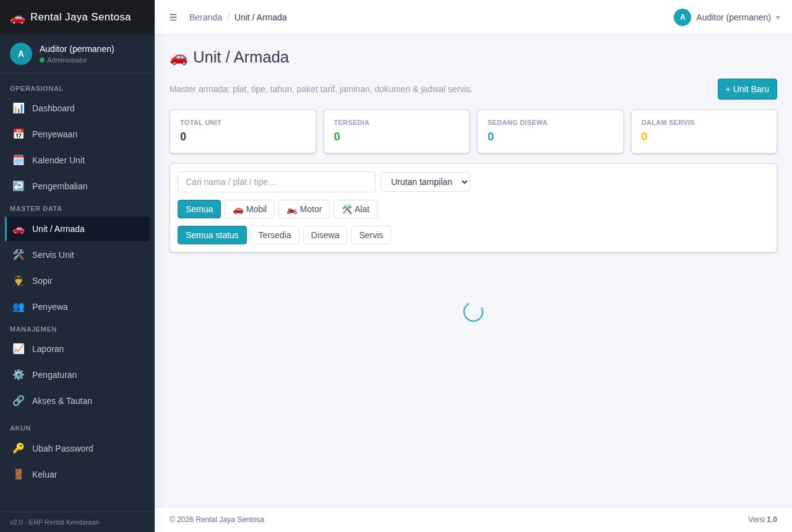Click the Dalam Servis stat card

pyautogui.click(x=704, y=131)
